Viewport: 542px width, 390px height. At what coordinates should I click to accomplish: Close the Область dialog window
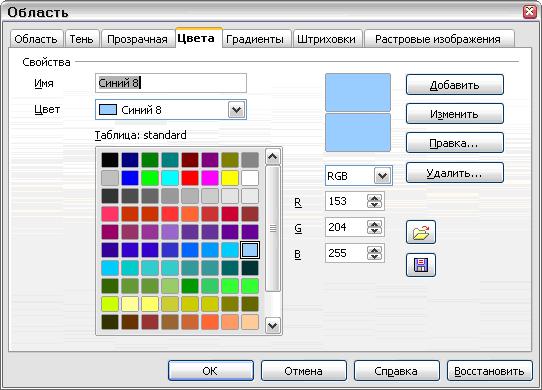(x=530, y=12)
